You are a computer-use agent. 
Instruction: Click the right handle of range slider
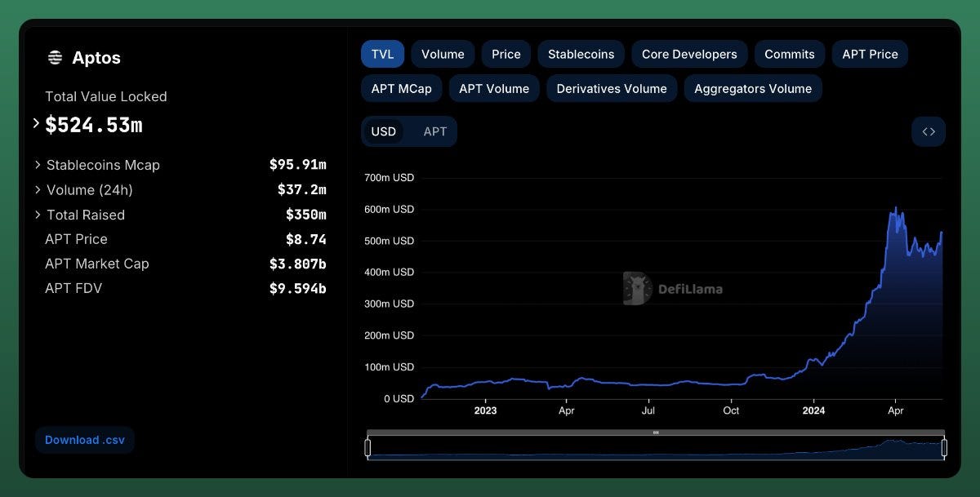click(x=944, y=447)
